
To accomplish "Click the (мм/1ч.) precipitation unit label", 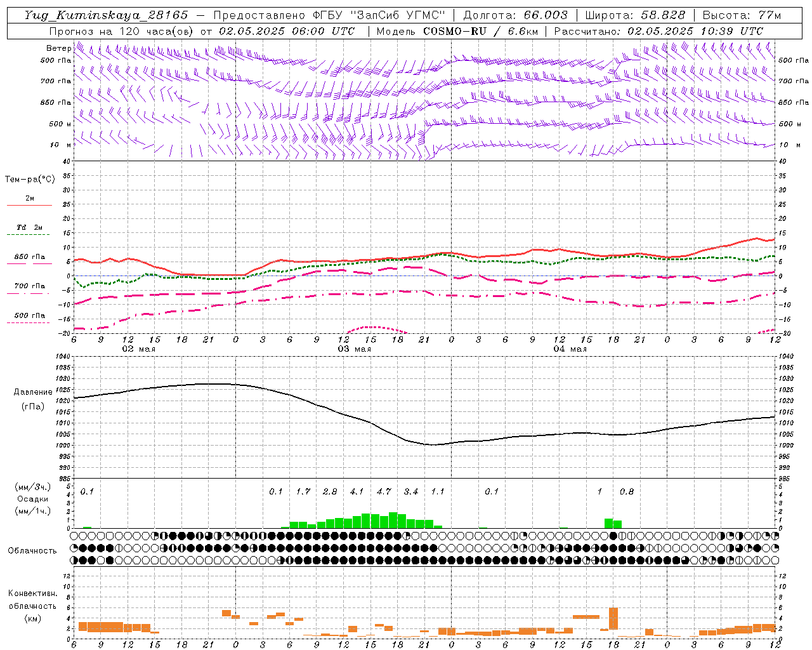I will (33, 511).
